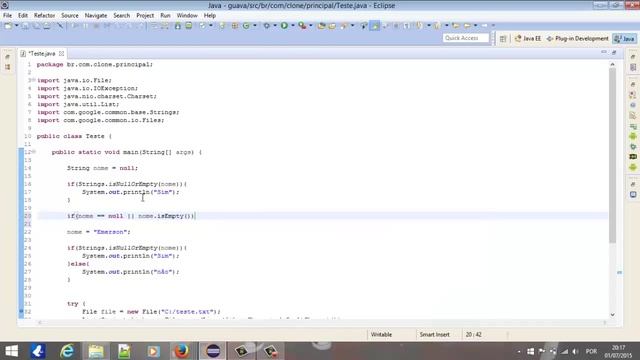640x360 pixels.
Task: Click the top icon in left sidebar
Action: click(x=8, y=57)
